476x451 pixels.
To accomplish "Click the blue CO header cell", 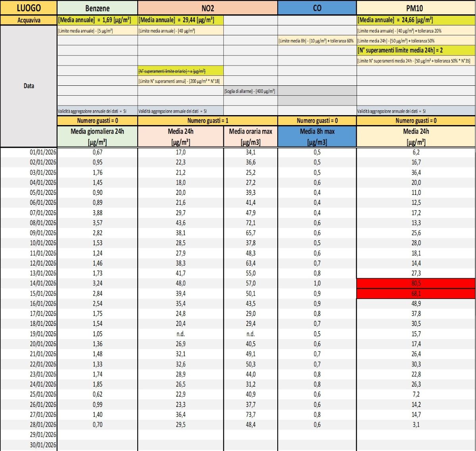I will click(x=317, y=8).
